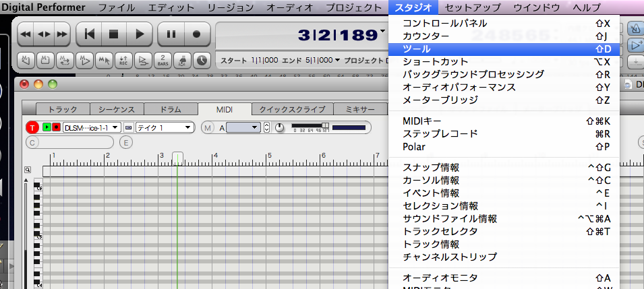This screenshot has height=289, width=644.
Task: Open the ヘルプ menu
Action: pos(586,7)
